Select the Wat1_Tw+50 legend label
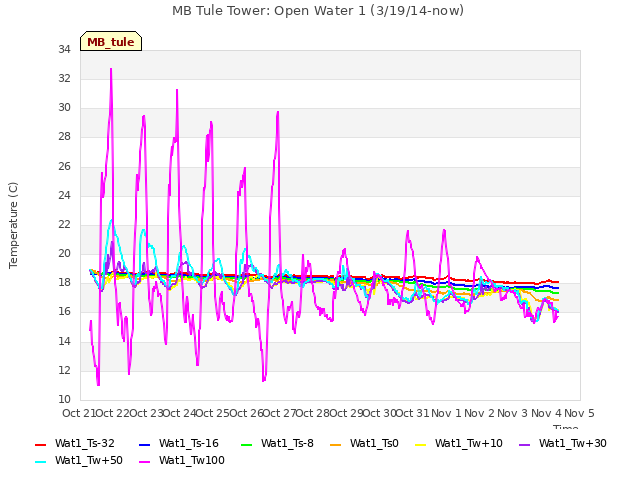The height and width of the screenshot is (480, 640). [89, 460]
